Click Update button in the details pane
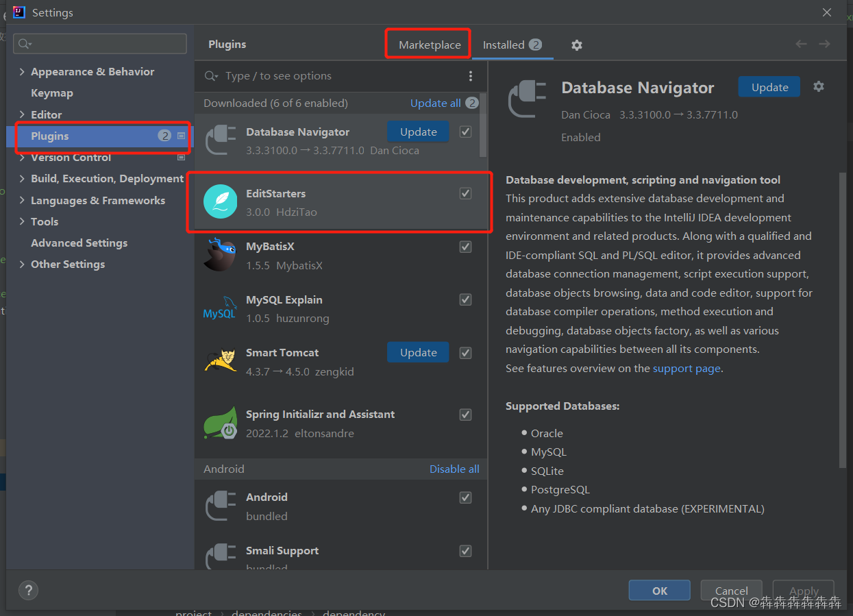 769,87
